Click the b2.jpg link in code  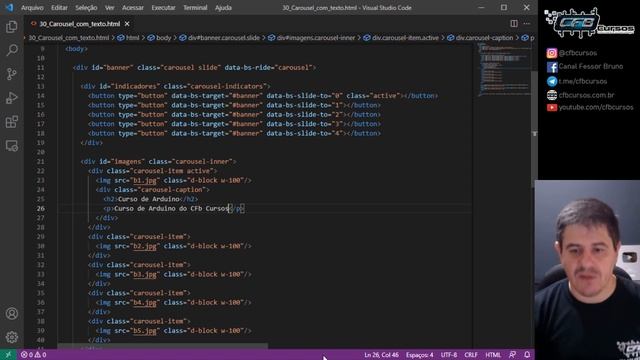pos(144,246)
